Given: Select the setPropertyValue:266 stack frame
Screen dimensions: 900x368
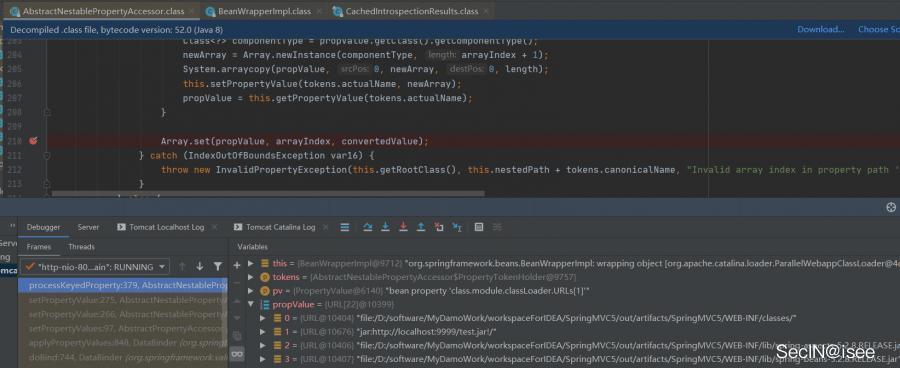Looking at the screenshot, I should [x=123, y=314].
